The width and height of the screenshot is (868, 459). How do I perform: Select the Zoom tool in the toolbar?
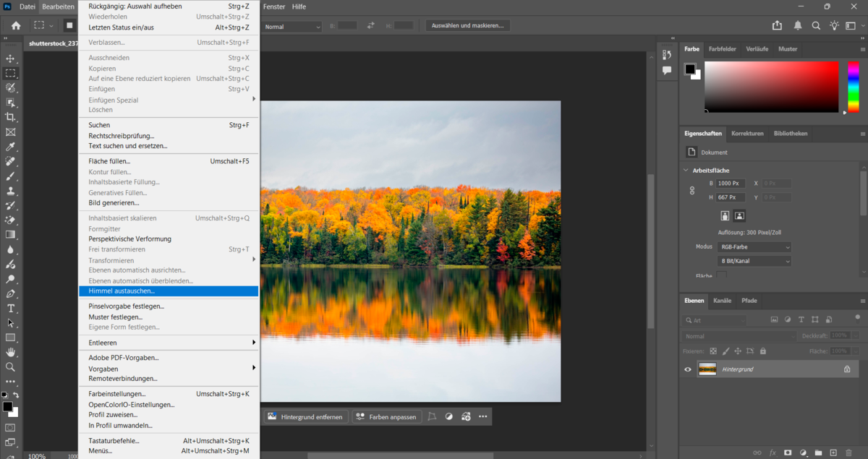(11, 367)
